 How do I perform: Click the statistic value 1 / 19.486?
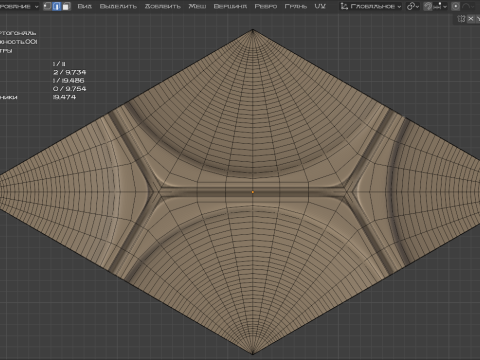(69, 80)
